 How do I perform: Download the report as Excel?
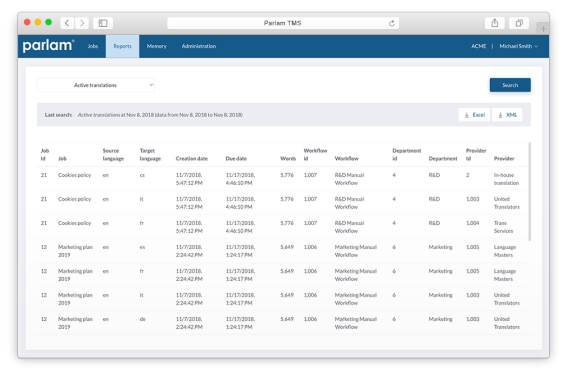tap(474, 115)
